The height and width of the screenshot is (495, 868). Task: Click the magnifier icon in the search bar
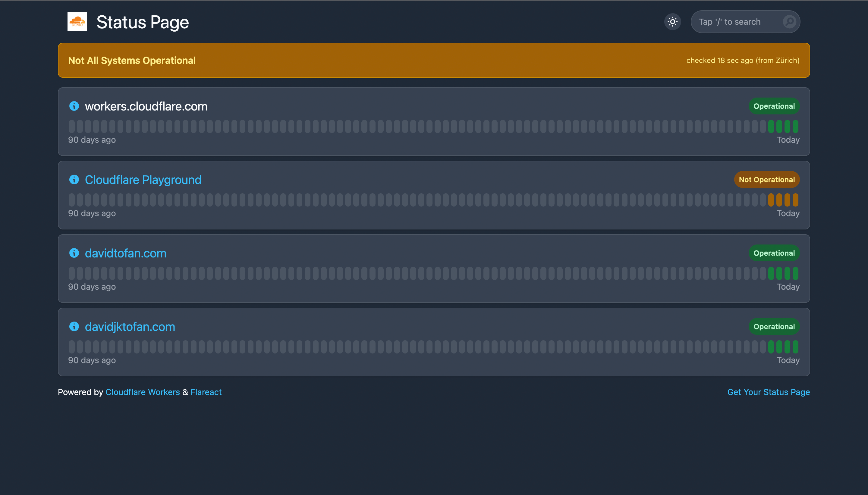point(789,21)
